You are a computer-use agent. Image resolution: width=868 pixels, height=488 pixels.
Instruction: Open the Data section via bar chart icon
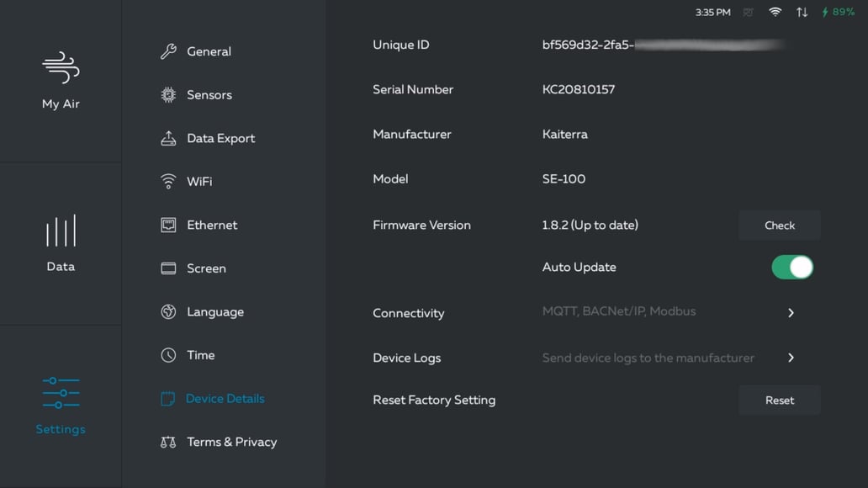coord(60,230)
